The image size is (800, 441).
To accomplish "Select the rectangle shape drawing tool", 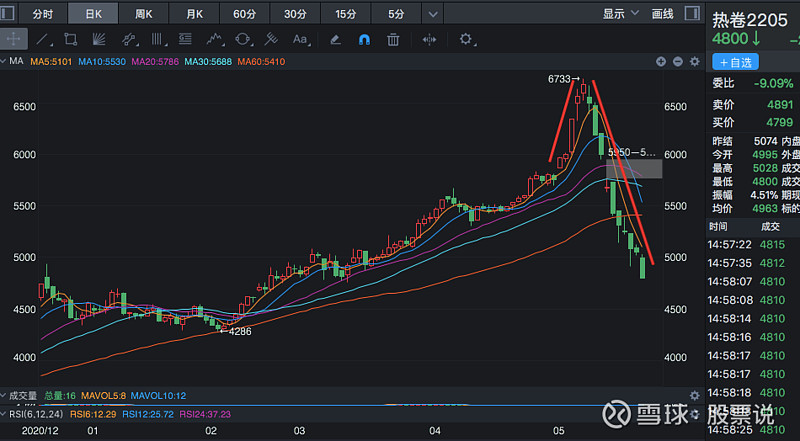I will (x=70, y=39).
